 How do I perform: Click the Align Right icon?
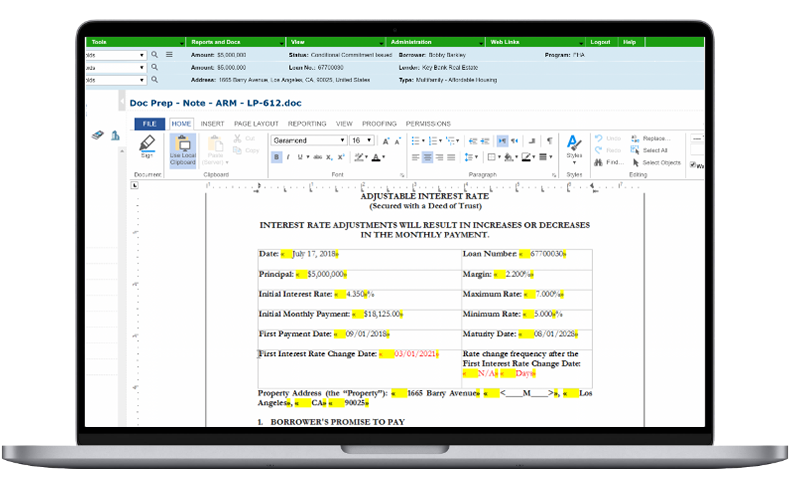coord(439,158)
